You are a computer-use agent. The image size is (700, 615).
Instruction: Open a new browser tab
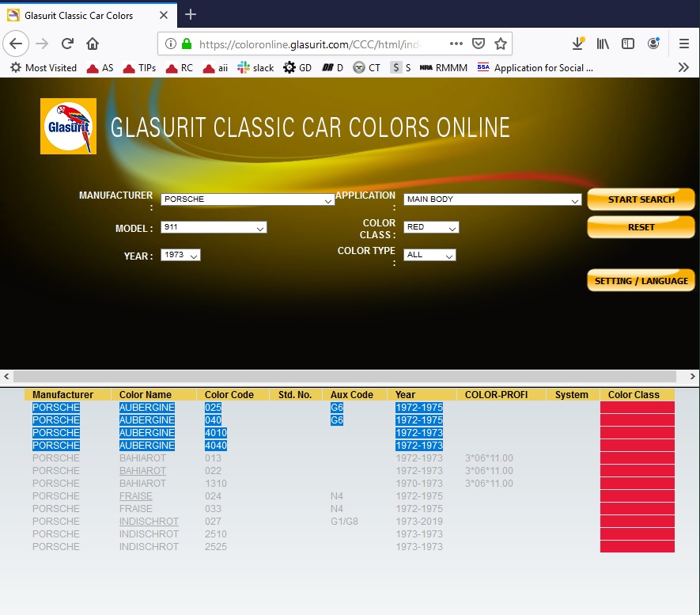[x=191, y=15]
